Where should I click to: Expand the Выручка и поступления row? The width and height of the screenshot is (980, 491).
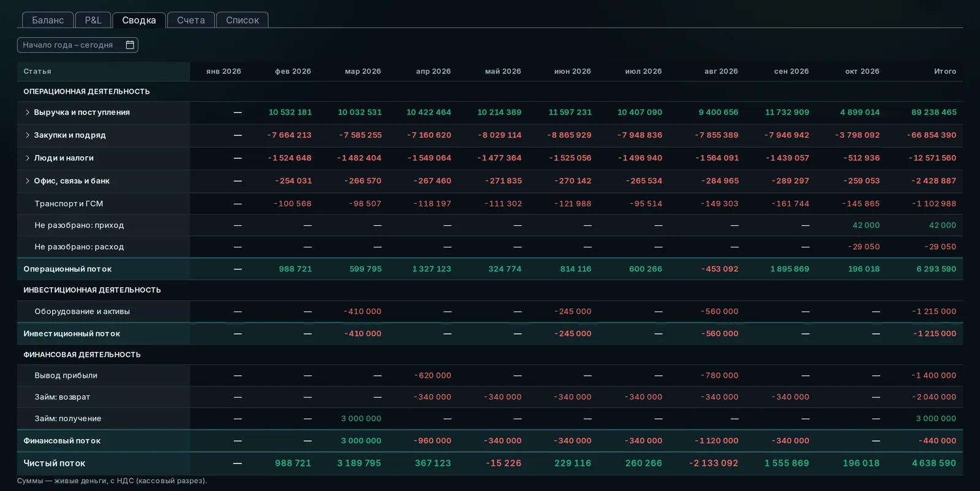pos(28,112)
